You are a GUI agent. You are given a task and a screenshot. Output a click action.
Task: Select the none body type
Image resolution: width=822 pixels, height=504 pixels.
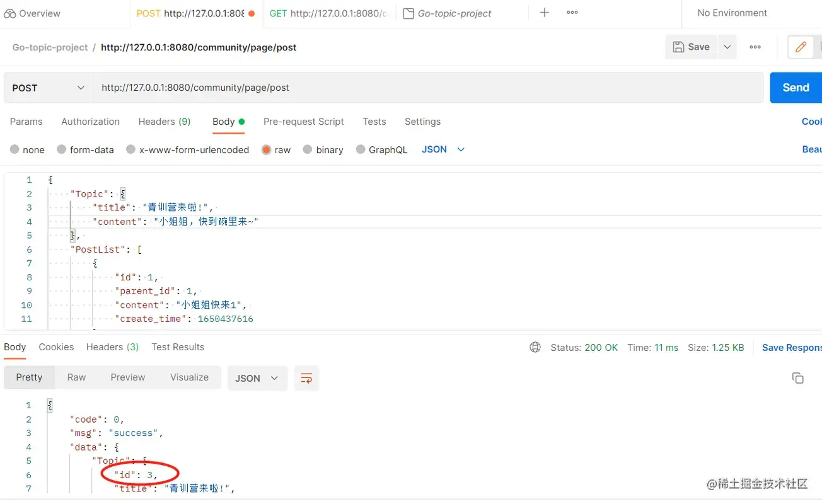[x=28, y=150]
